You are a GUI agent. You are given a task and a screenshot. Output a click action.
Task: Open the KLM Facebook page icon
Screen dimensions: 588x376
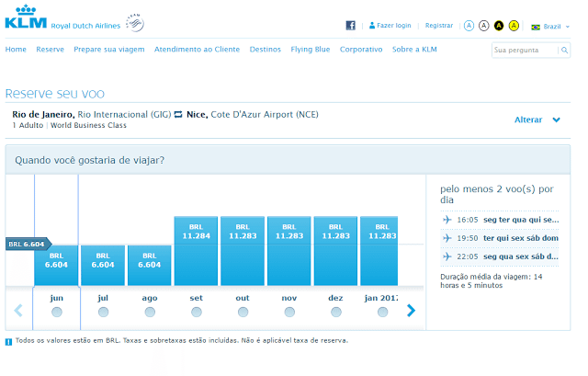coord(350,26)
